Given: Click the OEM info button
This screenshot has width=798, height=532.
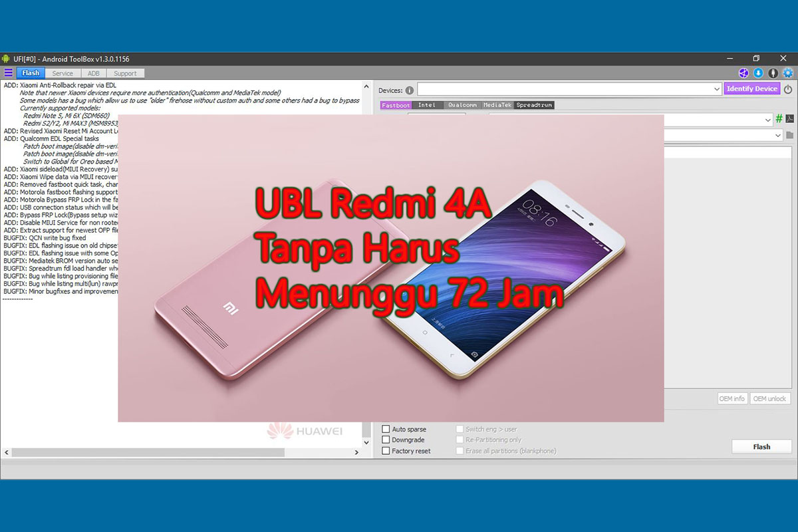Looking at the screenshot, I should click(x=732, y=398).
